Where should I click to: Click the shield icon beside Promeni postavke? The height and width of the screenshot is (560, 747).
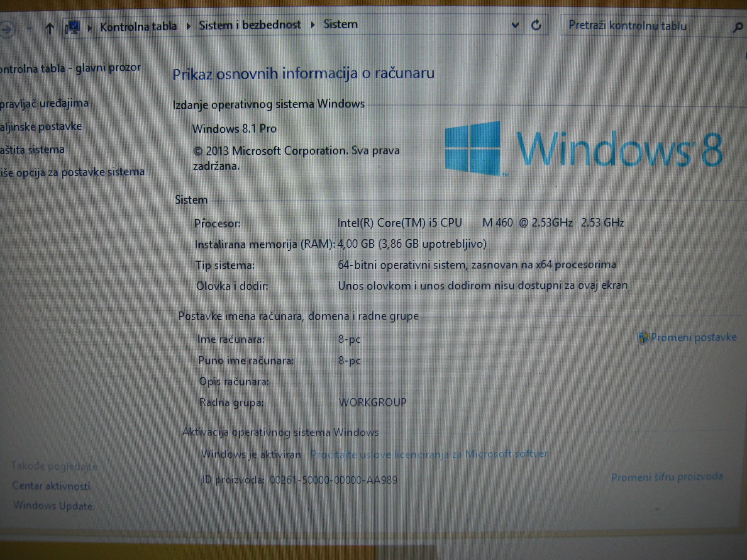tap(644, 337)
